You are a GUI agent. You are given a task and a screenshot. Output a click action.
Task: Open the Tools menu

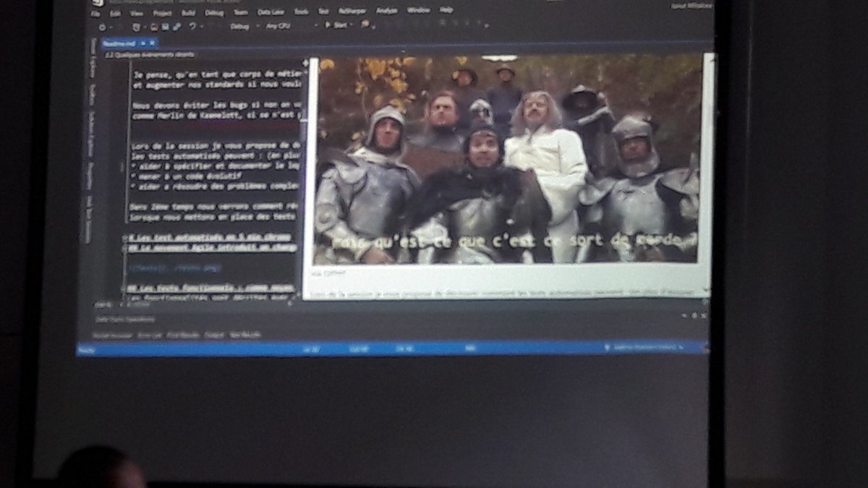pos(302,12)
